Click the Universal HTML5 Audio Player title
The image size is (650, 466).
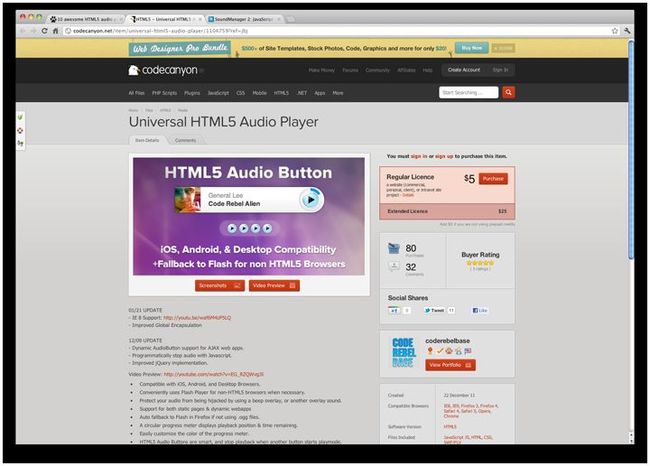(223, 122)
